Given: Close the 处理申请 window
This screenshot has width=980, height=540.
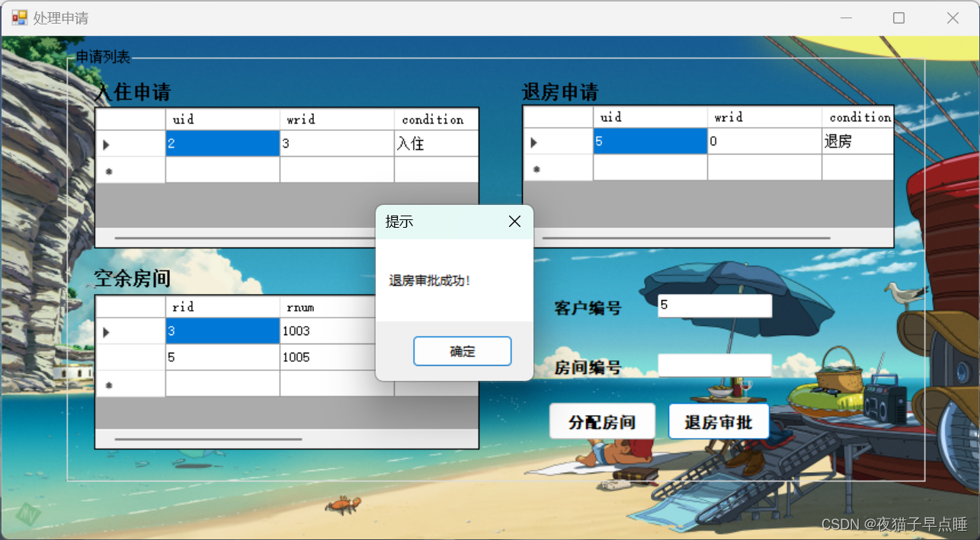Looking at the screenshot, I should click(x=953, y=18).
